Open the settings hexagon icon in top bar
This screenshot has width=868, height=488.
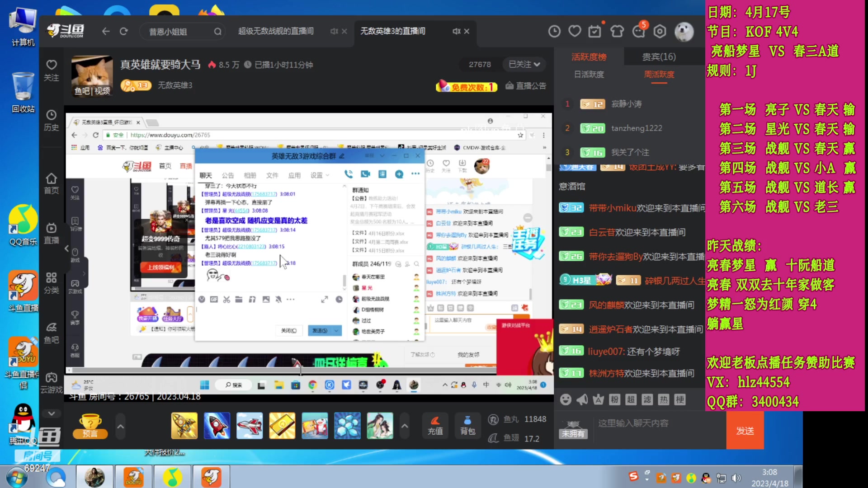coord(660,31)
